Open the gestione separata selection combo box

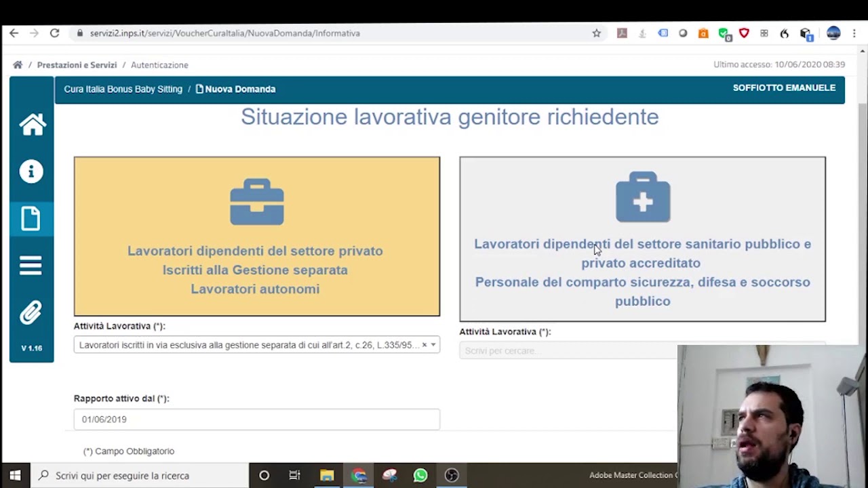pyautogui.click(x=256, y=345)
